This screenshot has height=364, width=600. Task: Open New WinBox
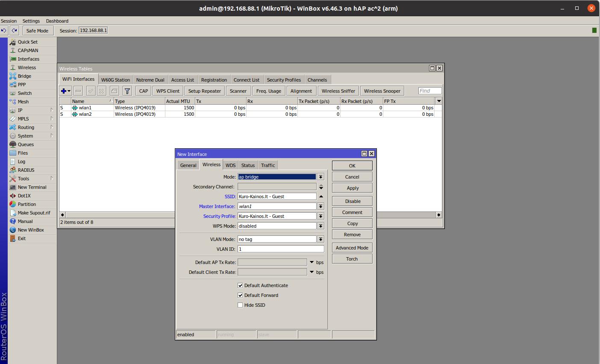(31, 230)
